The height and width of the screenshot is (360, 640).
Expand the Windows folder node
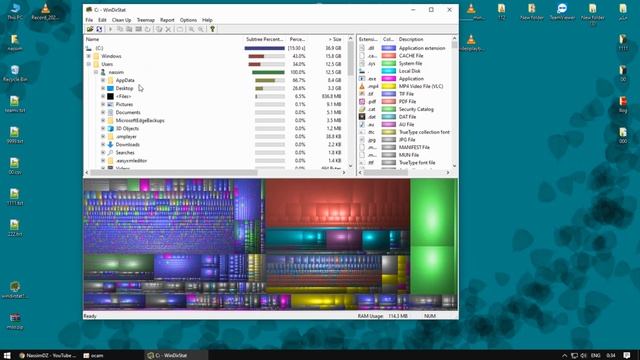click(89, 56)
